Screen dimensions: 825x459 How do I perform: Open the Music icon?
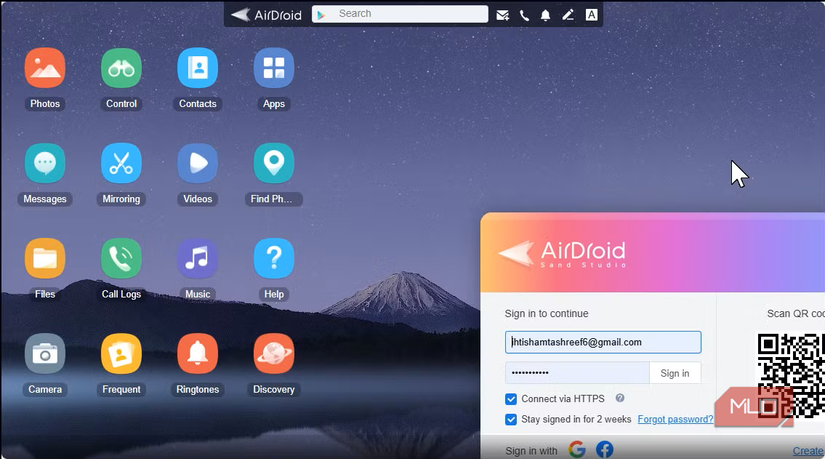(197, 258)
